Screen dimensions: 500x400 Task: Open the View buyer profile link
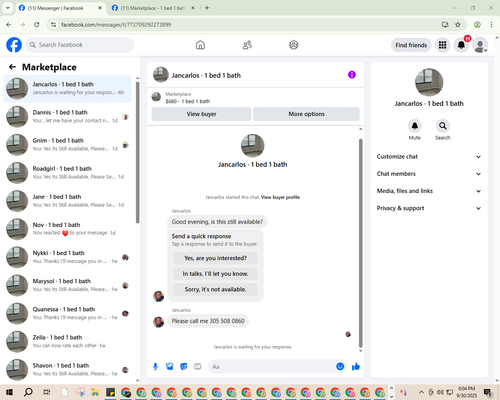tap(280, 197)
